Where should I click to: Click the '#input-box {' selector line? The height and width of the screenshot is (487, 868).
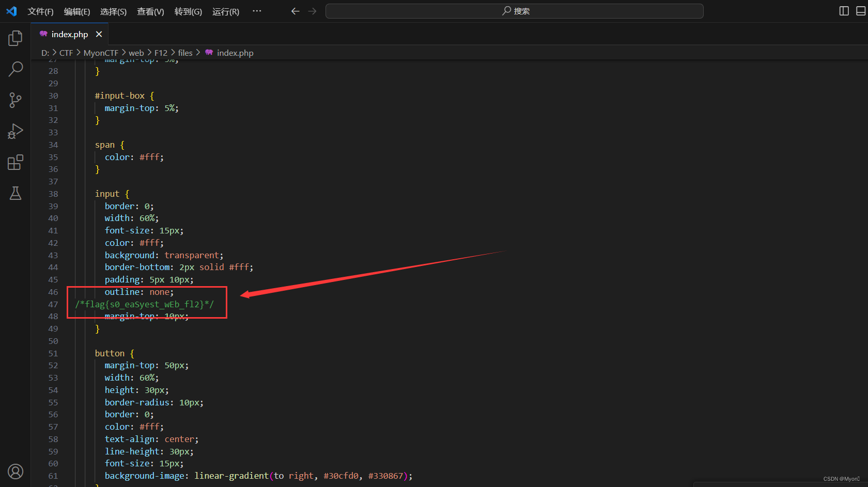point(125,96)
